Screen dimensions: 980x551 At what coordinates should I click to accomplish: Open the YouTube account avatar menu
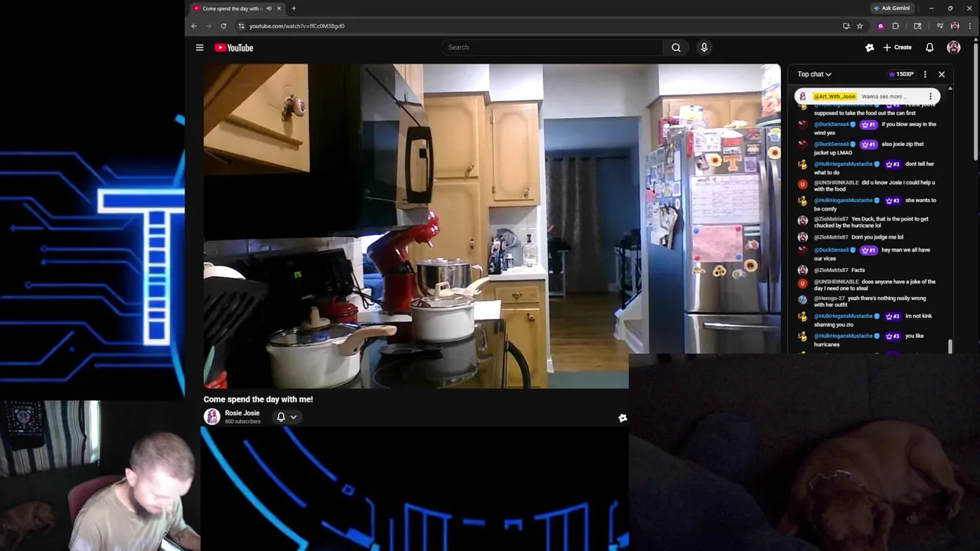(953, 47)
